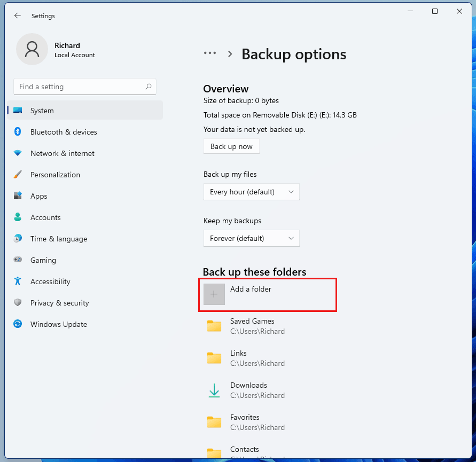Click the Time & language globe icon
Viewport: 476px width, 462px height.
coord(18,238)
